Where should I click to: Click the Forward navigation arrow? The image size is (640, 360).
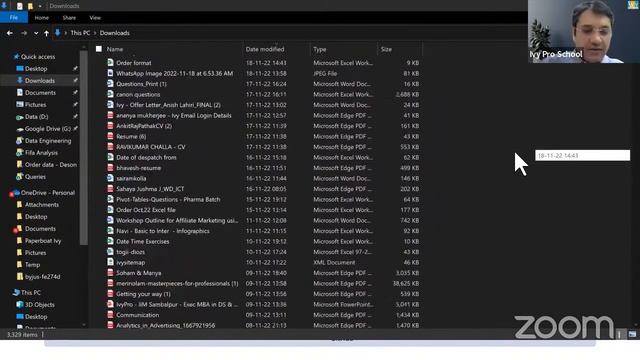pyautogui.click(x=24, y=33)
